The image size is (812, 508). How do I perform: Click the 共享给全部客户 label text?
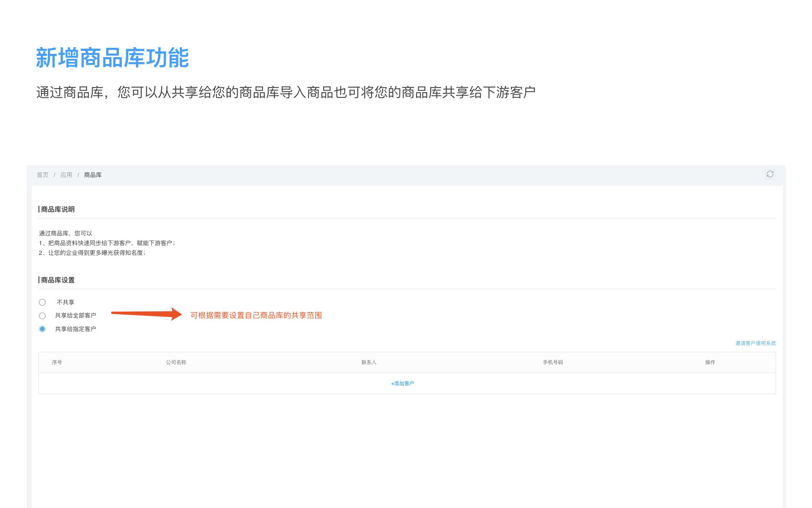tap(75, 316)
